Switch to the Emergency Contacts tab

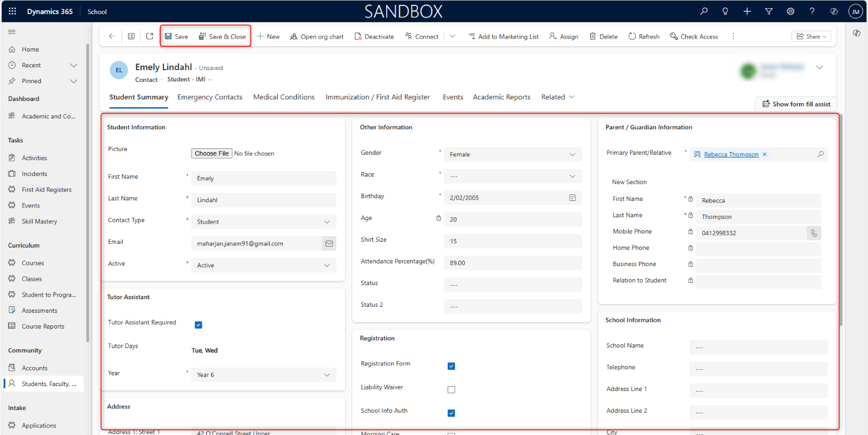point(209,97)
